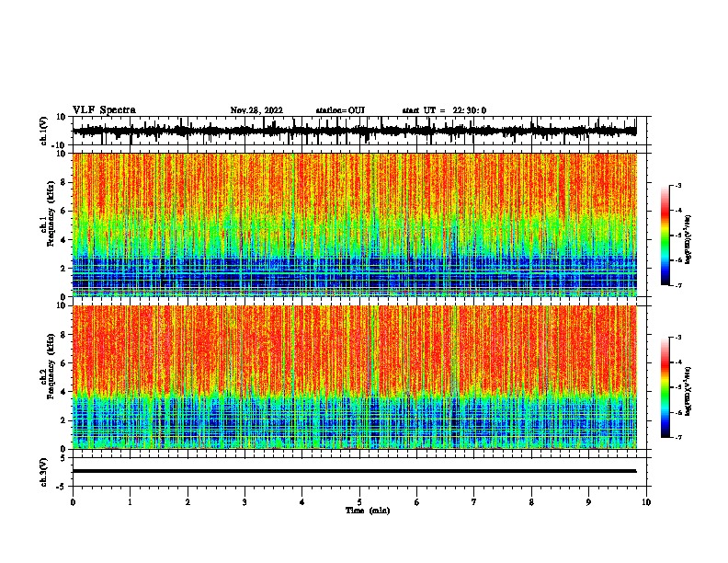Screen dimensions: 728x563
Task: Click the "ch.3(V)" axis label
Action: [x=44, y=472]
